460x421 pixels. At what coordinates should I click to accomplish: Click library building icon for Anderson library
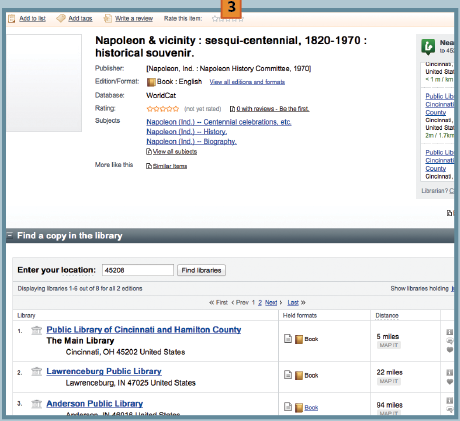(x=36, y=404)
